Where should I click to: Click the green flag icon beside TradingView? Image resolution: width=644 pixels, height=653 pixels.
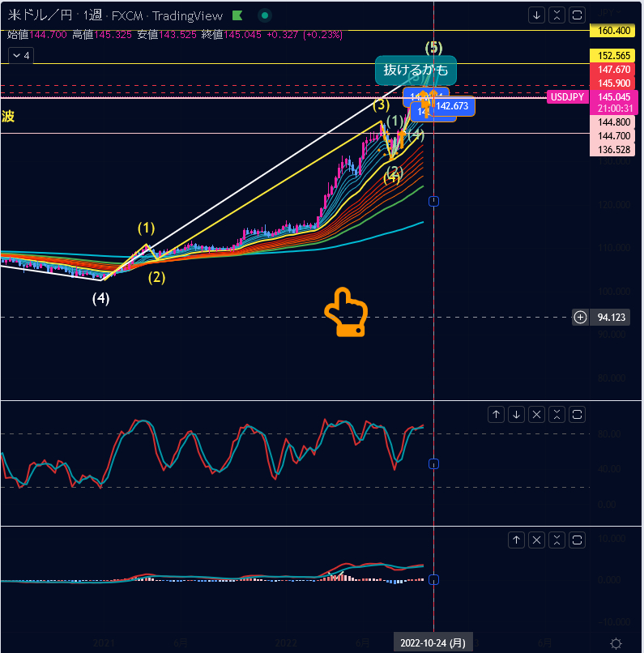[237, 15]
